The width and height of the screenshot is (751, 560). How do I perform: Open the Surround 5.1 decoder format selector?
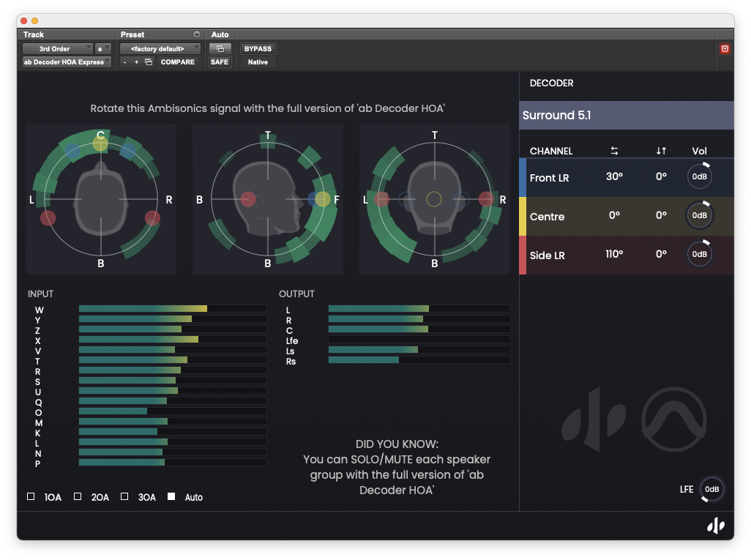(627, 116)
